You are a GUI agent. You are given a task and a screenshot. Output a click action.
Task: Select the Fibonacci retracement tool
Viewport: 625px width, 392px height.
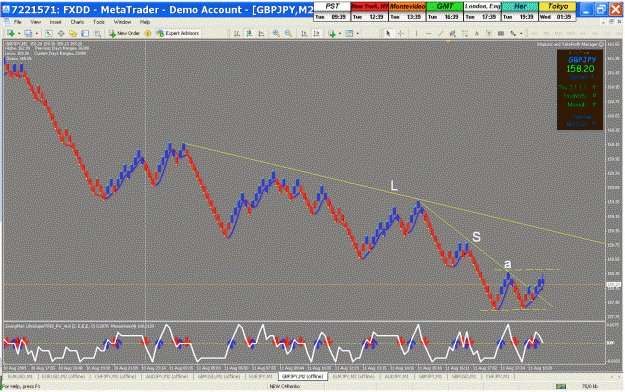click(465, 34)
